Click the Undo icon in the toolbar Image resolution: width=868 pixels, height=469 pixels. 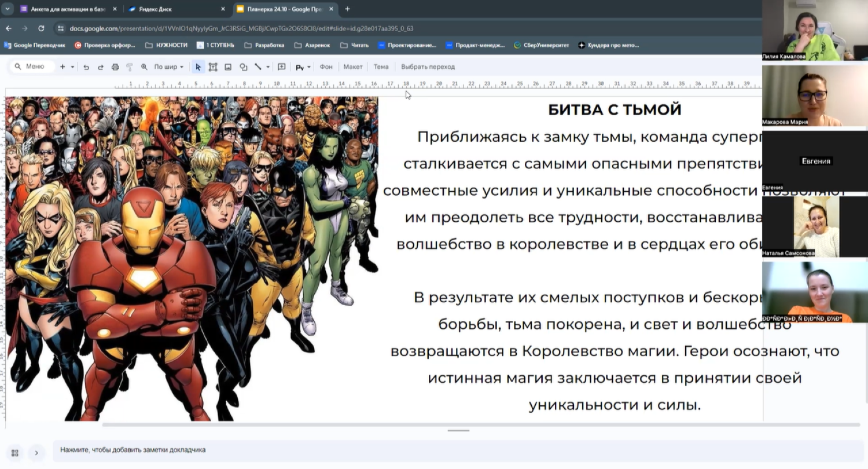point(87,67)
